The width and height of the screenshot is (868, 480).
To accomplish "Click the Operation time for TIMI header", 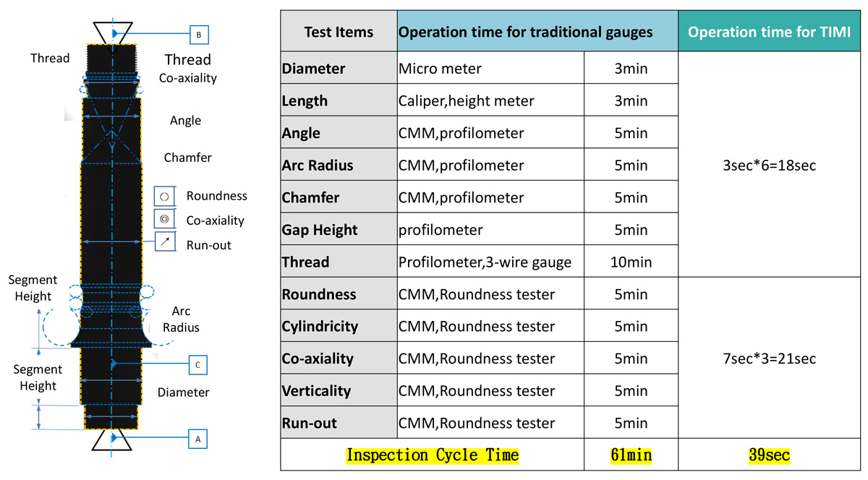I will [768, 32].
